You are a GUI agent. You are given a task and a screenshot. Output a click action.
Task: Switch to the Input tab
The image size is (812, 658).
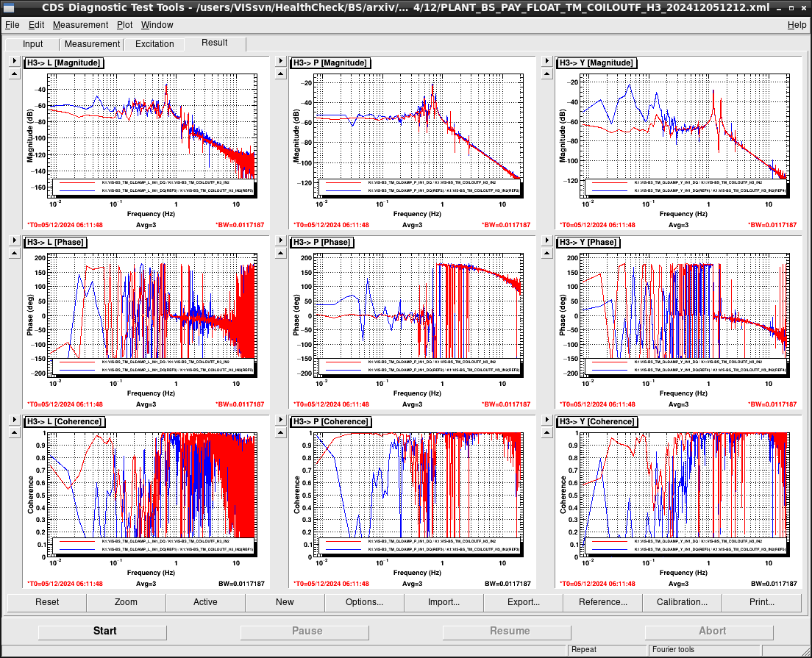32,44
